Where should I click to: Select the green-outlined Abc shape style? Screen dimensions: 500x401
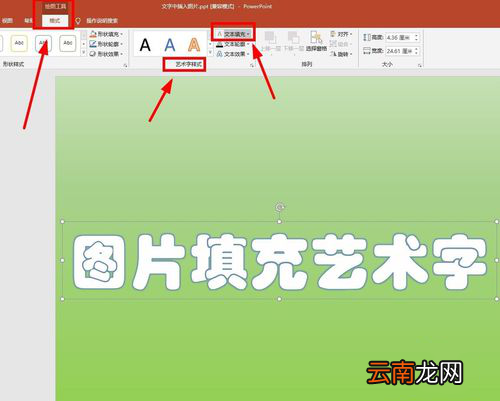pos(68,43)
